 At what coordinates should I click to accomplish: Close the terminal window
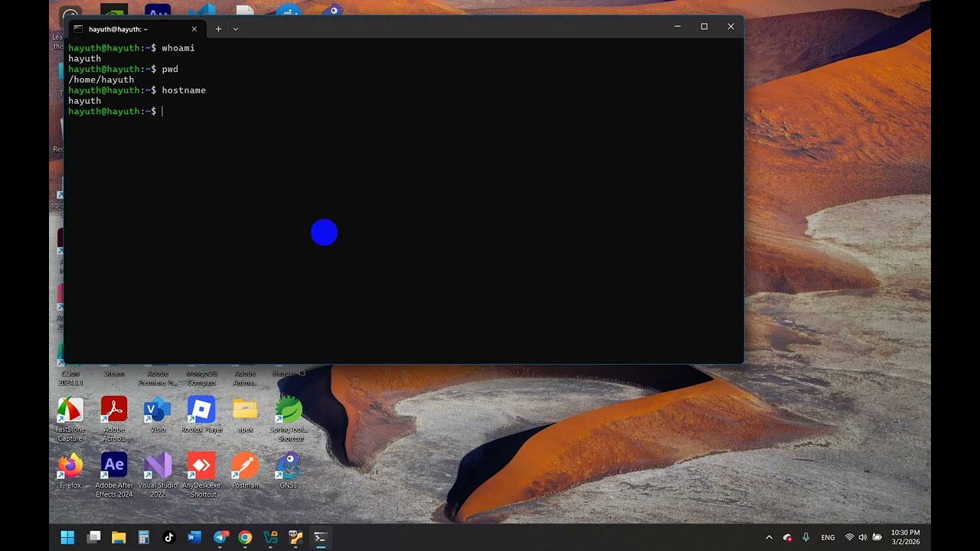(730, 27)
